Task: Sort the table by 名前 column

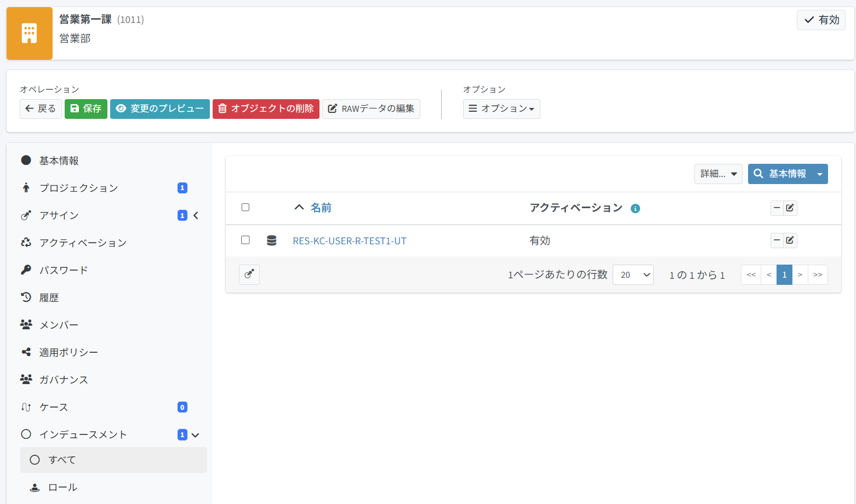Action: coord(321,208)
